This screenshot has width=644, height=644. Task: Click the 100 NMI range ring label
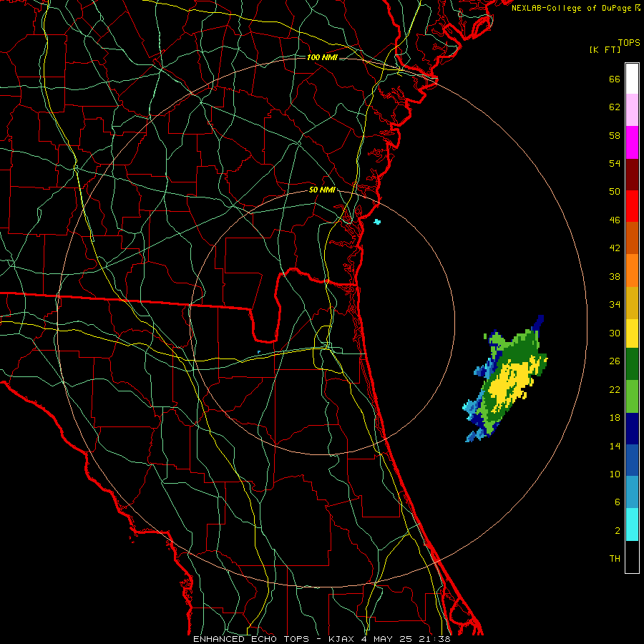(322, 57)
